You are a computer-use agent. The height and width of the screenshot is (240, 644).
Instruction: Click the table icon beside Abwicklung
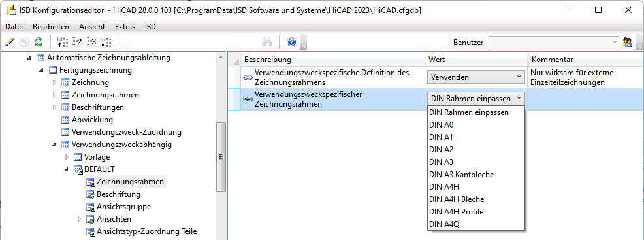coord(65,120)
